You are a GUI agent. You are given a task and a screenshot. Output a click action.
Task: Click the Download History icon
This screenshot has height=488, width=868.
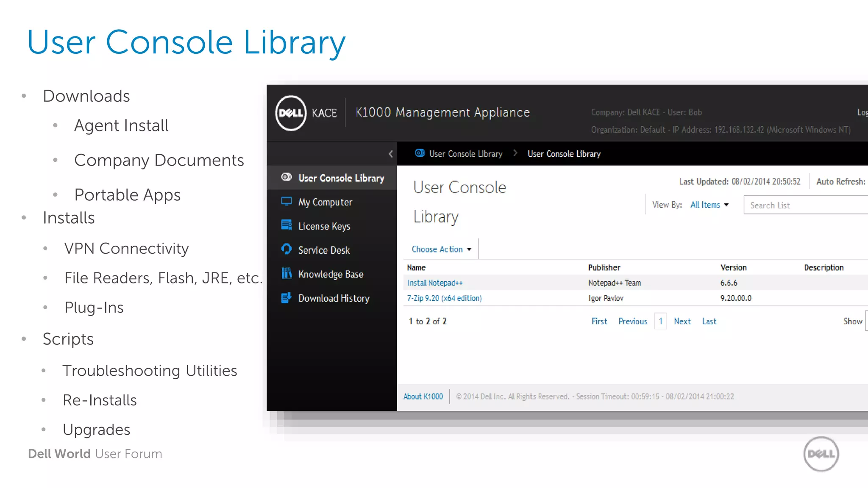tap(287, 298)
